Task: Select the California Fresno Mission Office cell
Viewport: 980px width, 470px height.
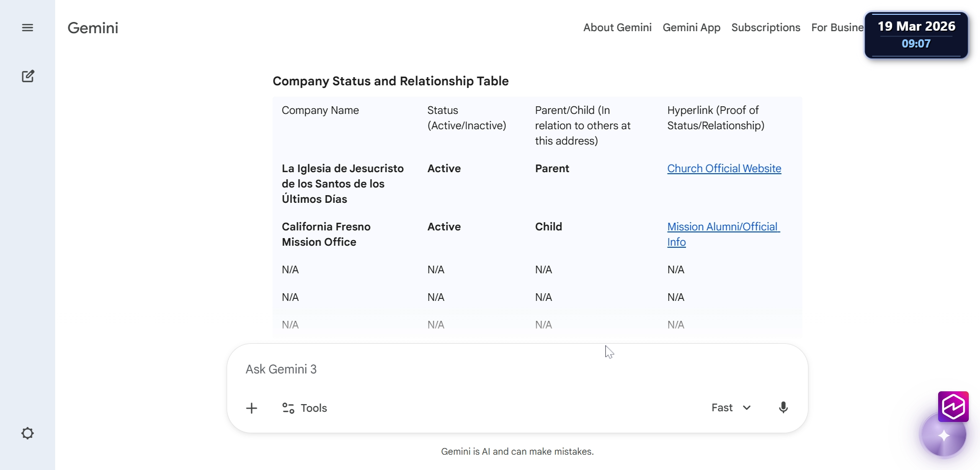Action: (x=326, y=234)
